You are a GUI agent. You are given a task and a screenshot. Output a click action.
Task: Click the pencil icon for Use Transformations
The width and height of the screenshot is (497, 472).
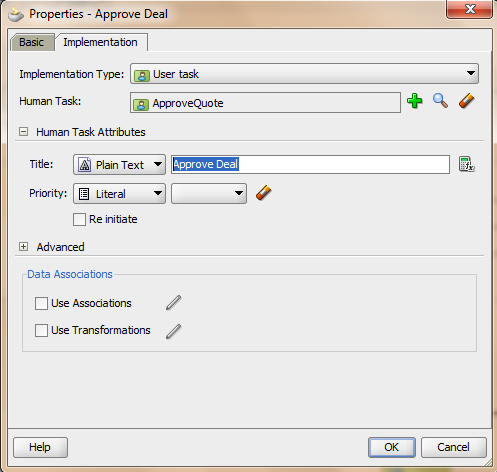174,332
